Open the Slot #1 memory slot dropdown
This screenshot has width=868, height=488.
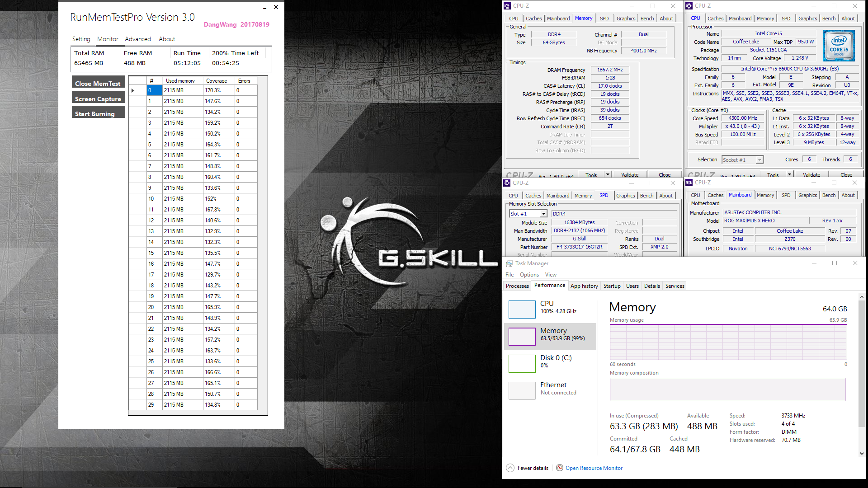click(x=543, y=214)
